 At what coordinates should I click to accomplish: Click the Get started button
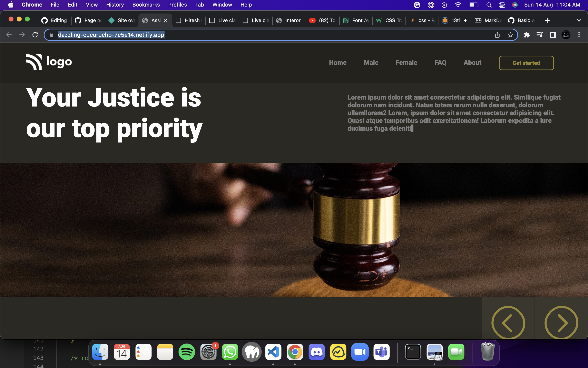point(526,63)
